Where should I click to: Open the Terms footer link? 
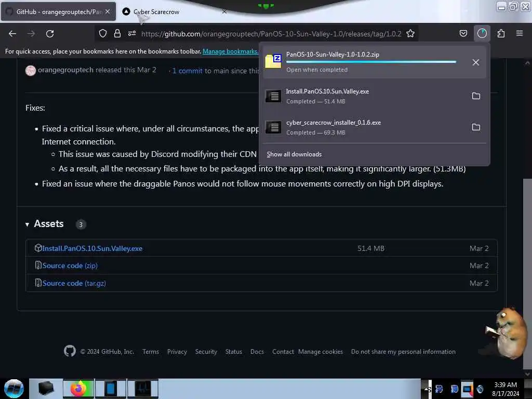click(x=151, y=352)
